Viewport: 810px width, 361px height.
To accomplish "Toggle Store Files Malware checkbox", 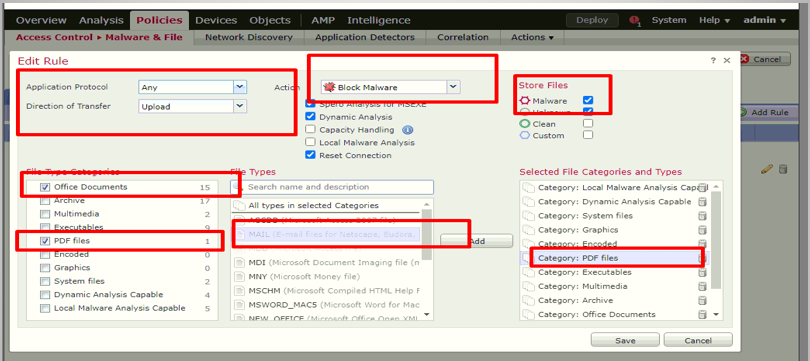I will 588,100.
